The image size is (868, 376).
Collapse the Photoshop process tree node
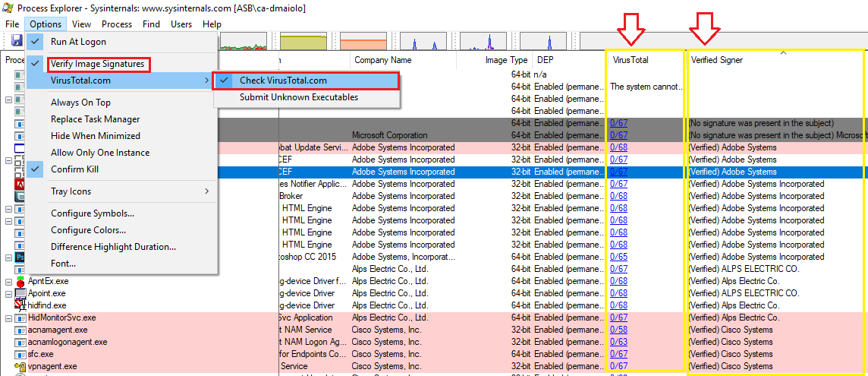coord(8,258)
